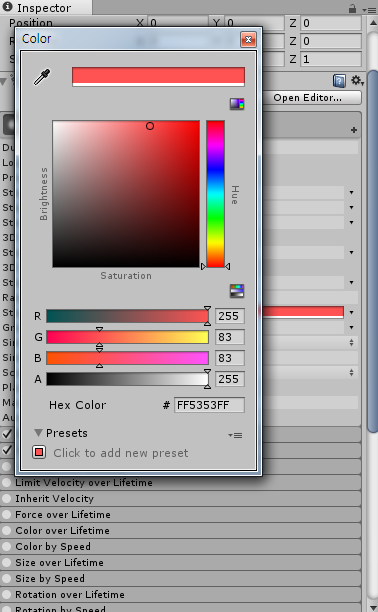Open the Presets options menu icon
Screen dimensions: 378x612
point(235,435)
